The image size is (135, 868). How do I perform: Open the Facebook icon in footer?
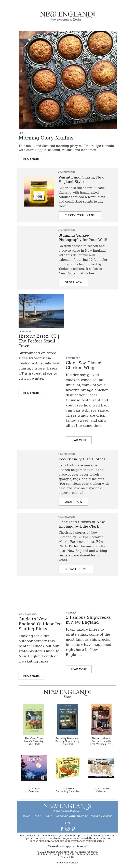[x=62, y=829]
